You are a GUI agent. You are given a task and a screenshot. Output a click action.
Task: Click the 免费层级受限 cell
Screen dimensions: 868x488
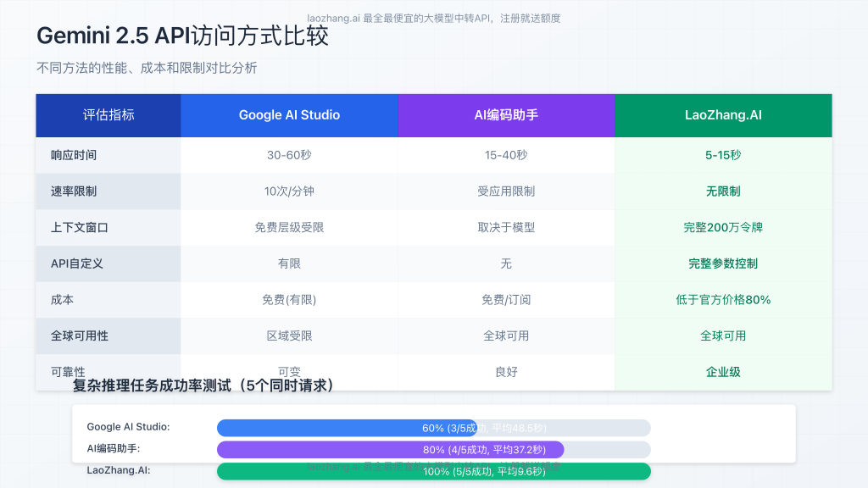(x=289, y=227)
